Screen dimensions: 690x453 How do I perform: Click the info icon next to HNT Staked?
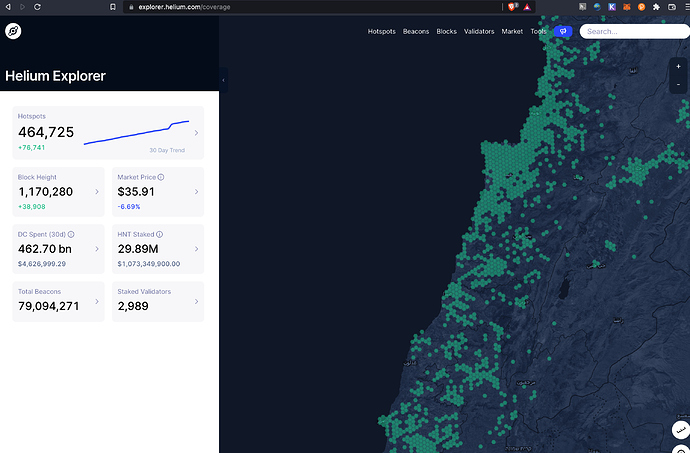click(x=159, y=234)
